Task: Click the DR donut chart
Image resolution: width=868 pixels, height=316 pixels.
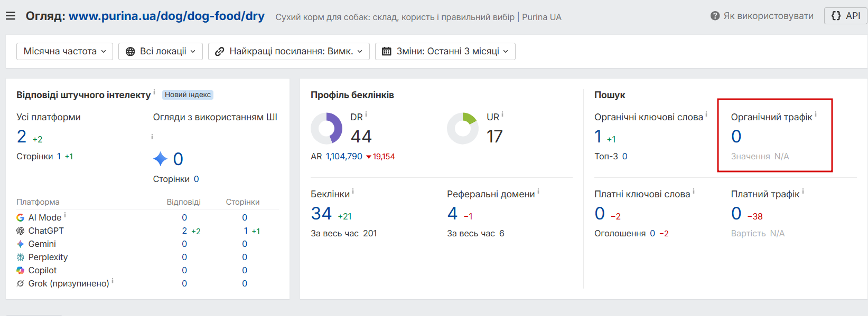Action: 326,128
